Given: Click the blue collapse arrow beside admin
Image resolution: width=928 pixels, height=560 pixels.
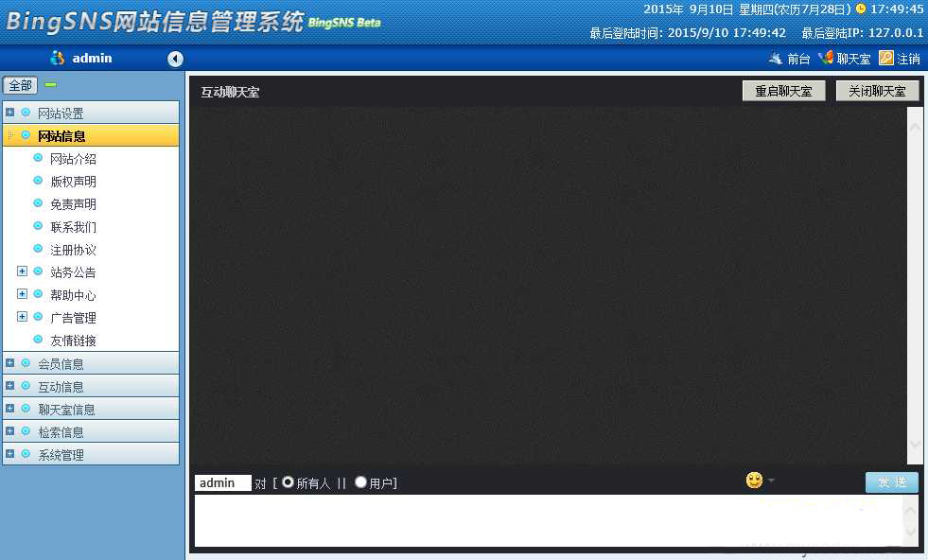Looking at the screenshot, I should point(174,58).
